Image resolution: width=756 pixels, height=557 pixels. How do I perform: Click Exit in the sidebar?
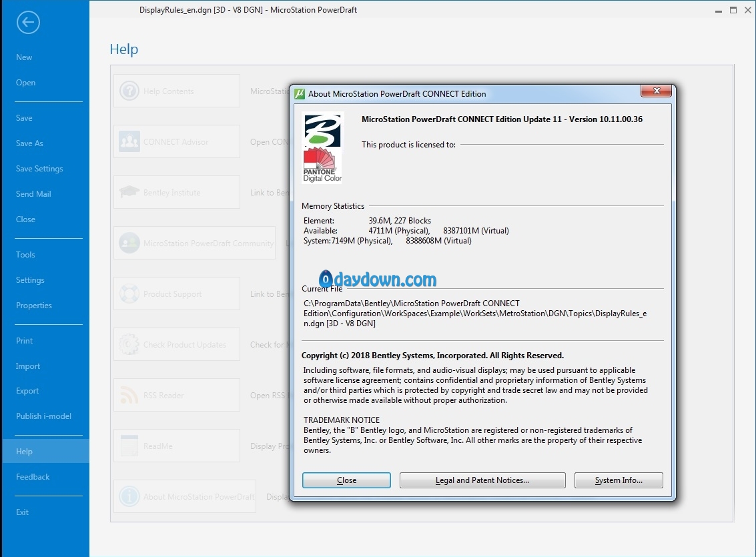pos(22,512)
